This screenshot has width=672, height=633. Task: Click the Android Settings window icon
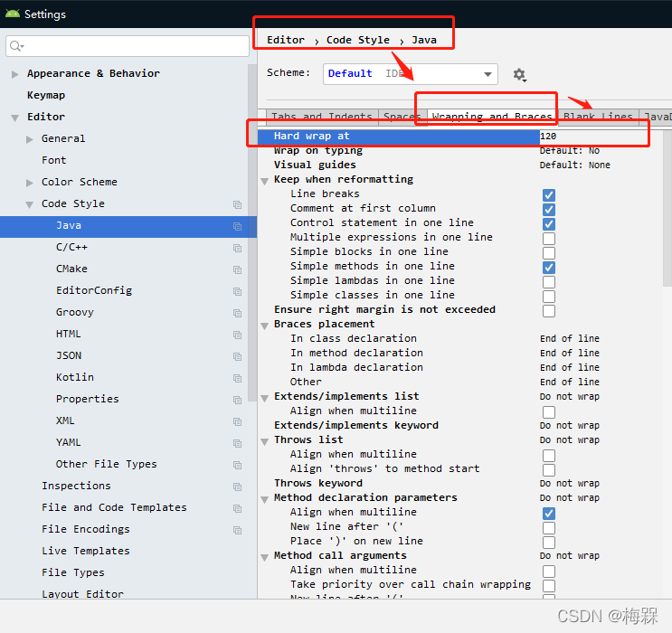(13, 14)
